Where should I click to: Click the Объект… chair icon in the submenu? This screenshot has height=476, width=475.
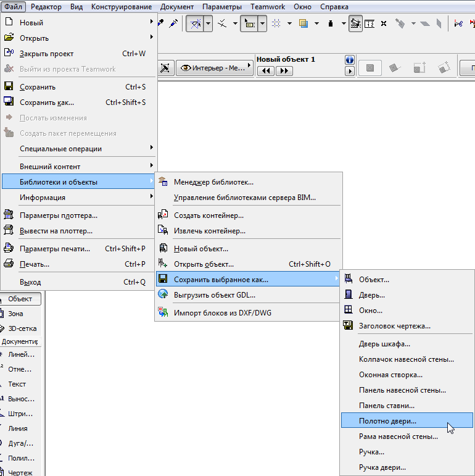pyautogui.click(x=348, y=278)
